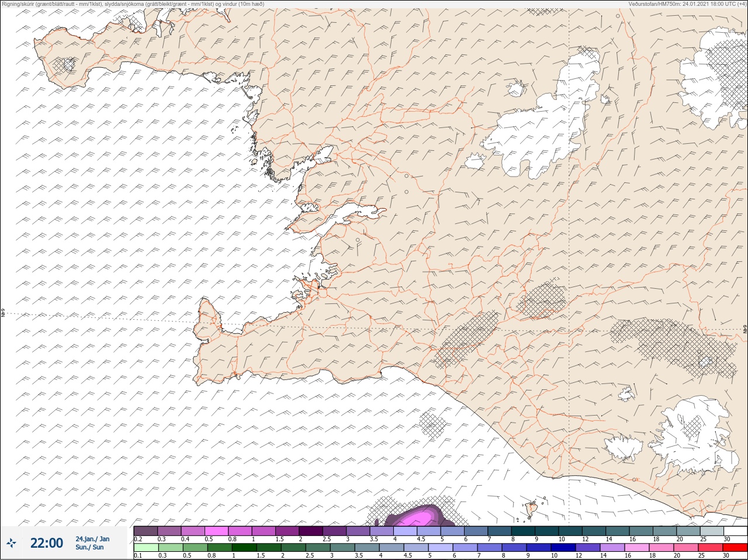Click the small Vestmannaeyjar island off south coast

coord(531,510)
